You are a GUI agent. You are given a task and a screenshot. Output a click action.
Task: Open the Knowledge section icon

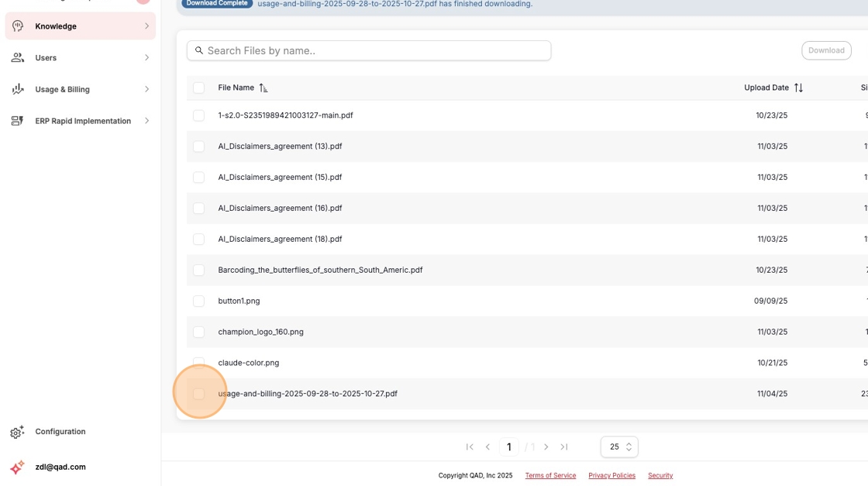(16, 26)
